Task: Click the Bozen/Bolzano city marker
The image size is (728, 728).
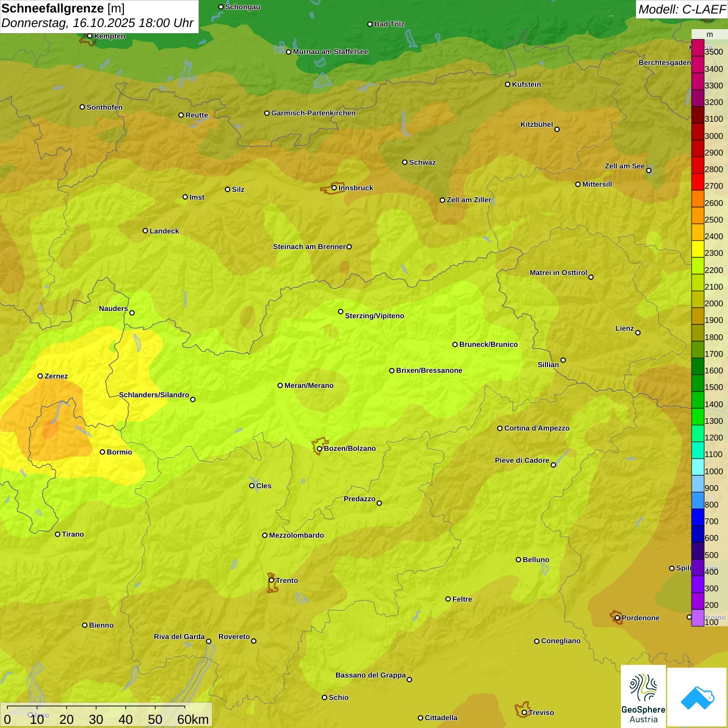Action: point(319,448)
